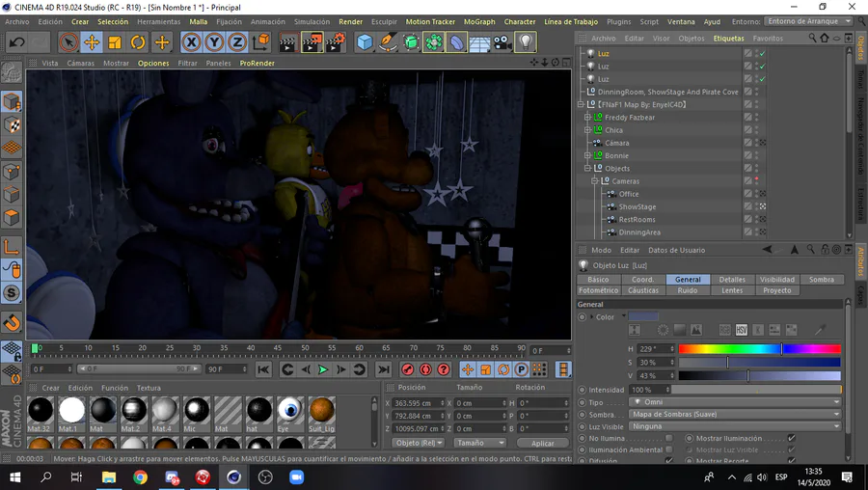
Task: Open the MoGraph menu
Action: pyautogui.click(x=478, y=21)
